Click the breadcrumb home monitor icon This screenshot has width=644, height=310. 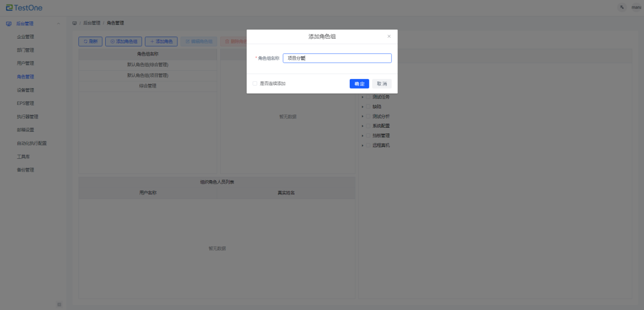[x=75, y=23]
